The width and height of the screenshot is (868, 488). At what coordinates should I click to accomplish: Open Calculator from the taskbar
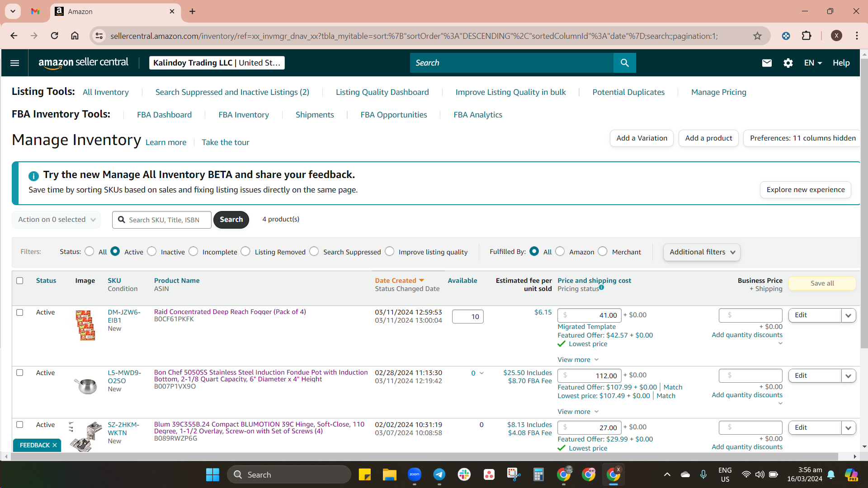coord(538,474)
